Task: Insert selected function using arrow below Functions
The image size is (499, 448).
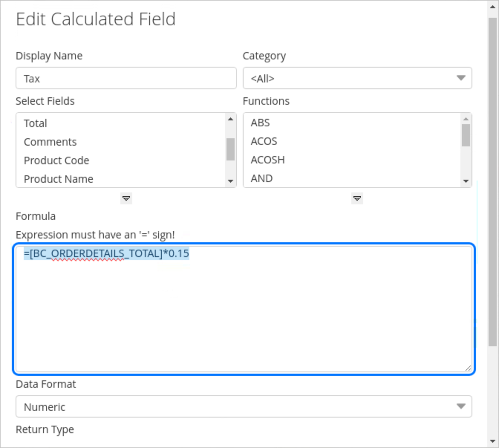Action: click(x=357, y=198)
